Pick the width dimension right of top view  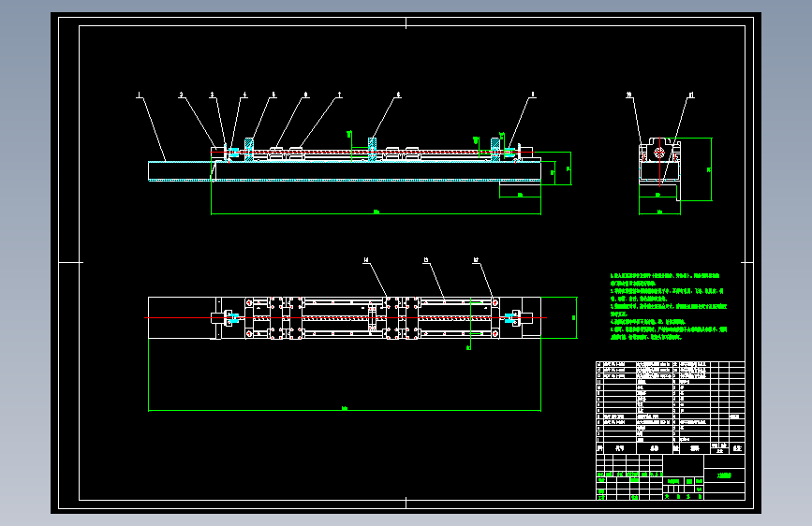pos(574,318)
